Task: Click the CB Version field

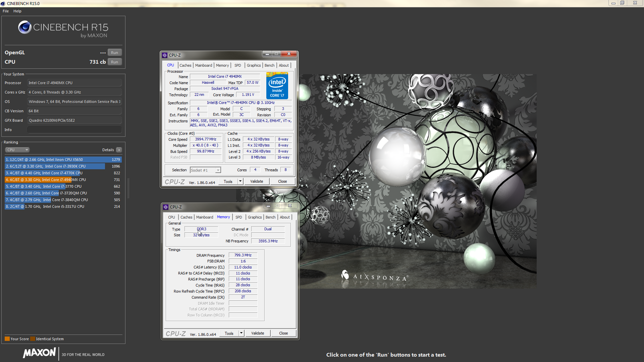Action: click(74, 111)
